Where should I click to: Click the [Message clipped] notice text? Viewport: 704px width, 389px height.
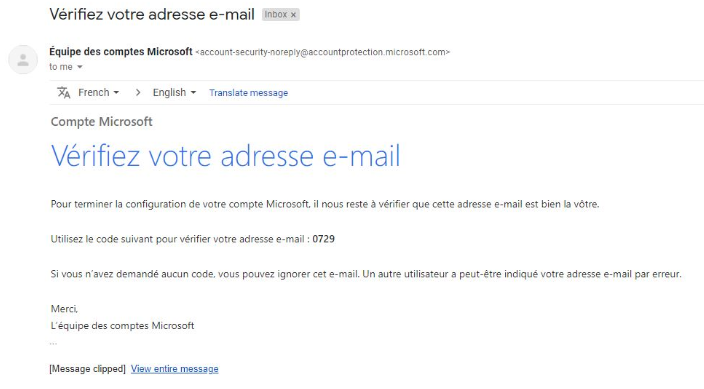click(88, 369)
